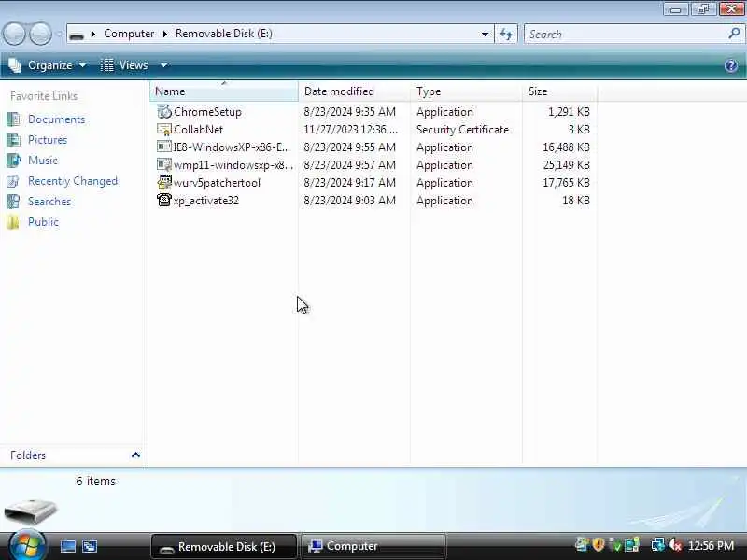Sort by Date modified column header
Screen dimensions: 747x560
(x=355, y=91)
